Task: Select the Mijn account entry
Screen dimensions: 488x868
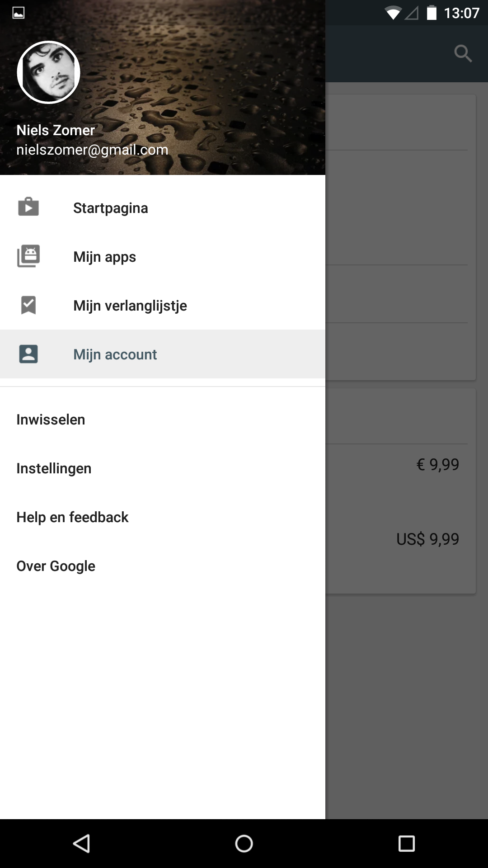Action: click(115, 354)
